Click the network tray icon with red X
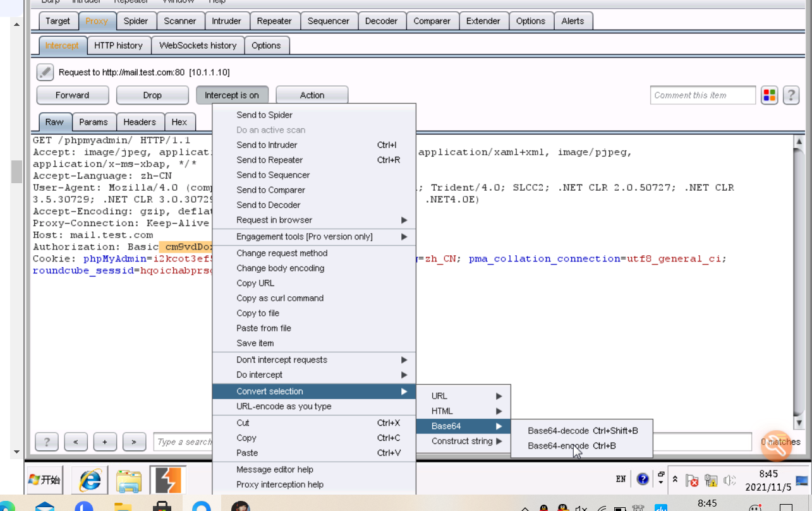The image size is (812, 511). [x=693, y=481]
